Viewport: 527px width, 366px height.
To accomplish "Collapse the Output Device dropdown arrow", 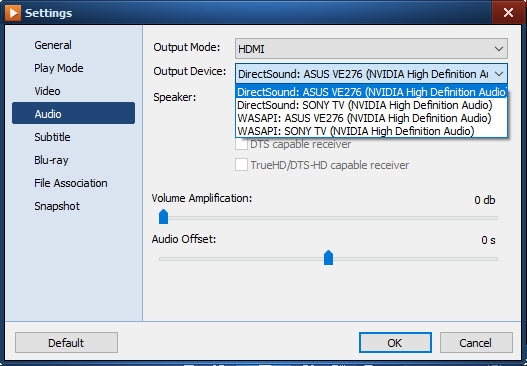I will point(499,74).
